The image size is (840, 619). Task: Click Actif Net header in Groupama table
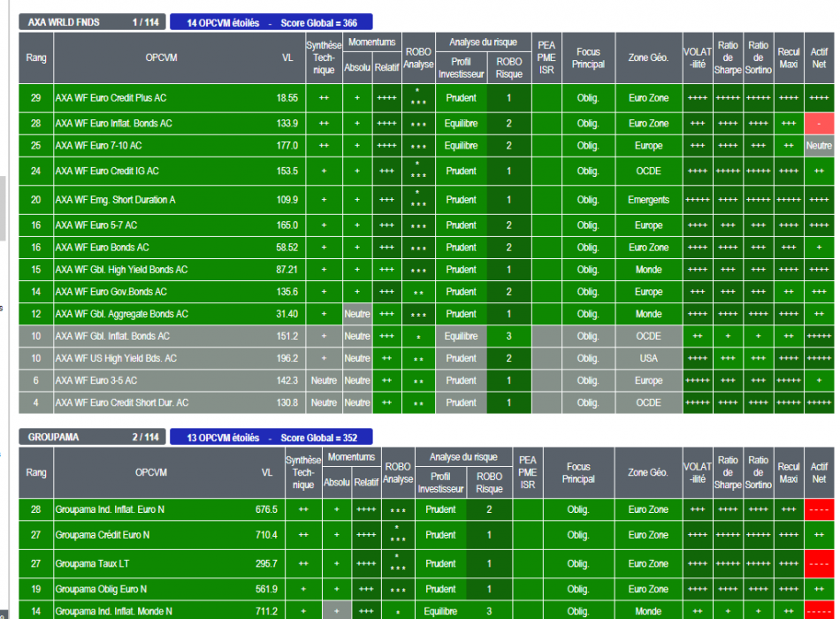(819, 473)
